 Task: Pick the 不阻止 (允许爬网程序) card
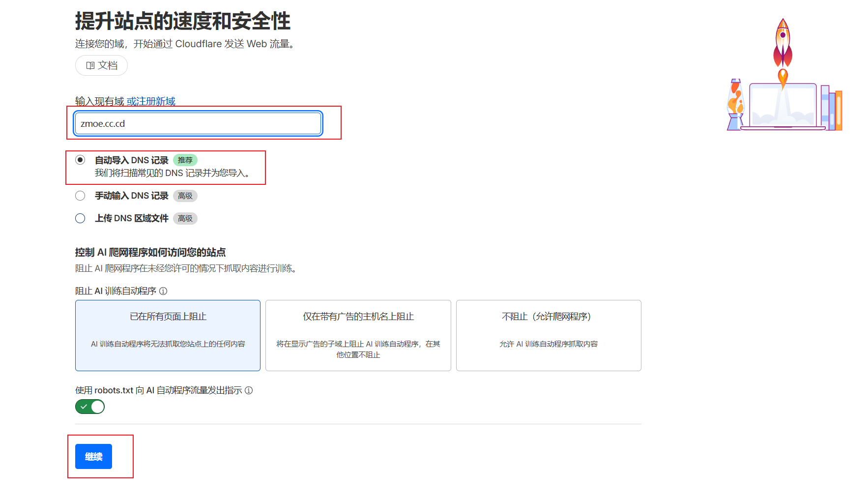pos(548,335)
